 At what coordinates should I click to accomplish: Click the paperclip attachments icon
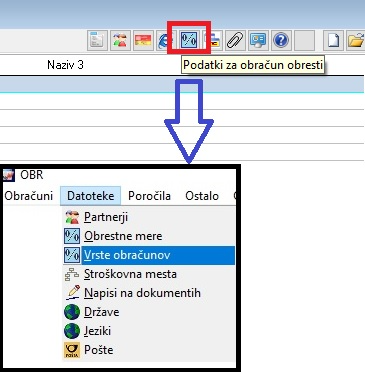[x=235, y=40]
